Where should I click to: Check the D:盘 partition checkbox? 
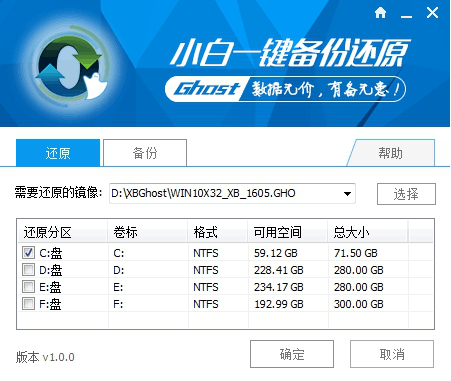point(28,269)
